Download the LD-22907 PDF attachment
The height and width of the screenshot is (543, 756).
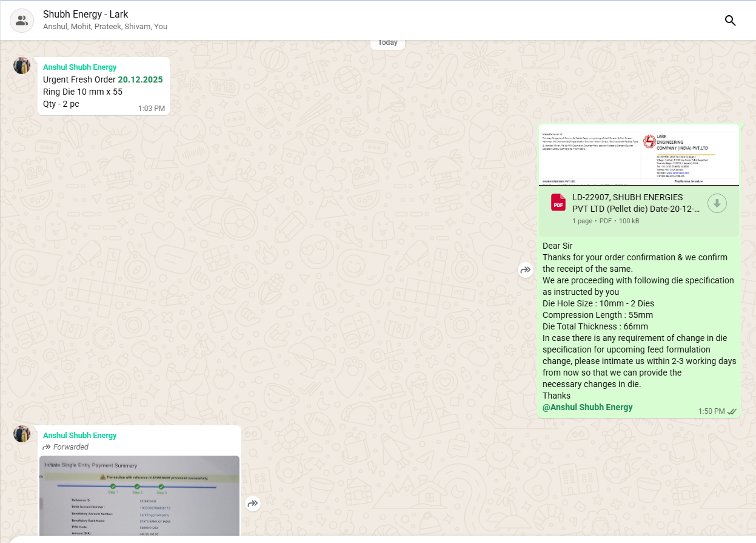tap(717, 203)
